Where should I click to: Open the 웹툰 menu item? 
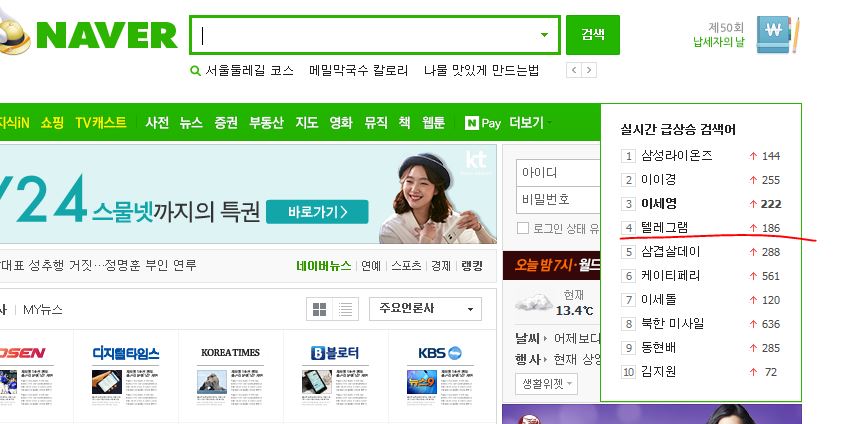click(x=433, y=123)
